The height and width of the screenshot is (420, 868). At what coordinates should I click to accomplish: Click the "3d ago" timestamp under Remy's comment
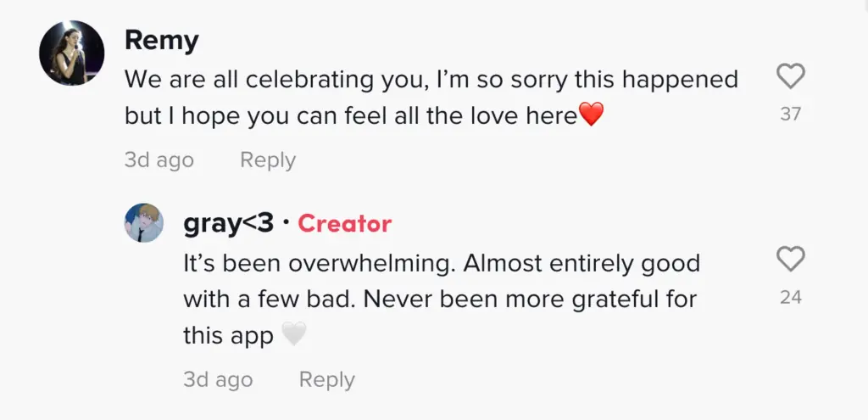coord(159,160)
